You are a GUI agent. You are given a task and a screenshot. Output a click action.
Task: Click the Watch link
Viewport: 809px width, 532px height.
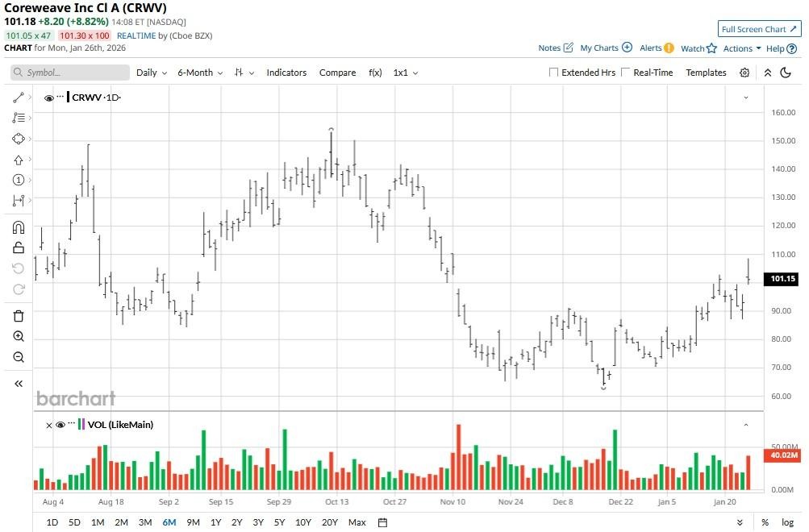(x=692, y=48)
